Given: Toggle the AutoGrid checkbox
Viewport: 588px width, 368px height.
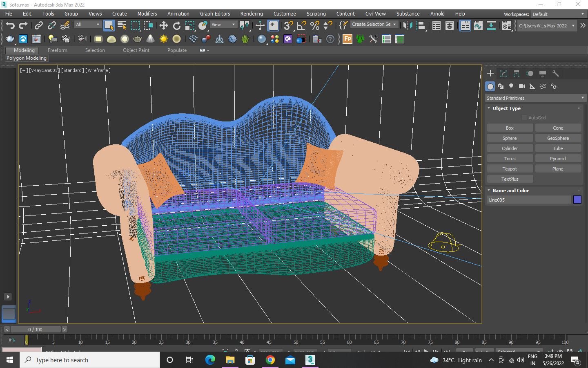Looking at the screenshot, I should tap(524, 118).
